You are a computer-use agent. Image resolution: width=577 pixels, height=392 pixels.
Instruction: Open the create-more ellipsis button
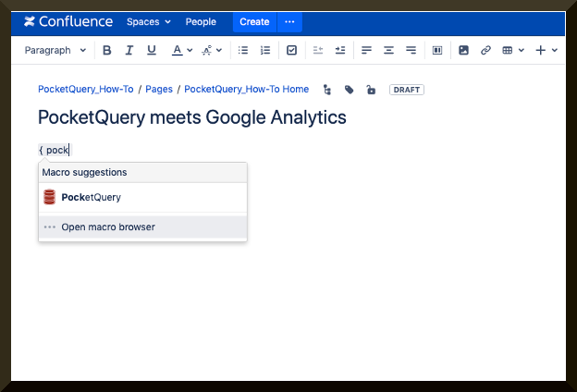(289, 21)
